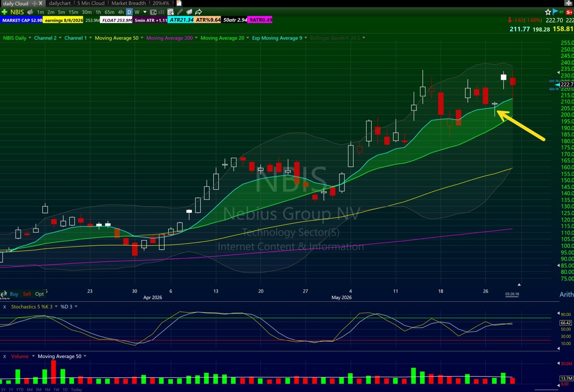Viewport: 574px width, 392px height.
Task: Select the 4h timeframe
Action: (x=121, y=12)
